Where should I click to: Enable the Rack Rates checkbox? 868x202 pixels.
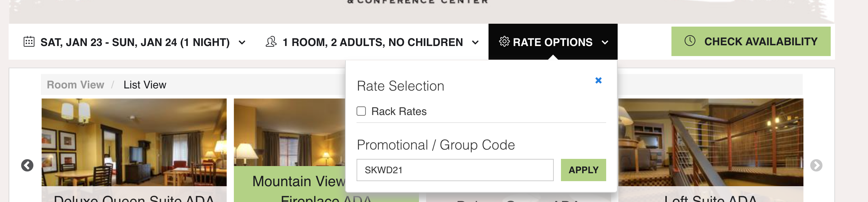click(x=361, y=111)
